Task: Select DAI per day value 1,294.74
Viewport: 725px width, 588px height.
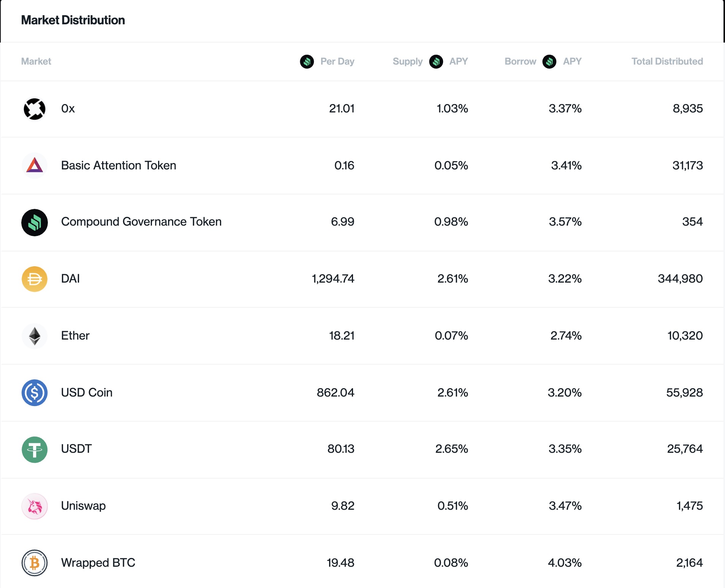Action: (x=333, y=279)
